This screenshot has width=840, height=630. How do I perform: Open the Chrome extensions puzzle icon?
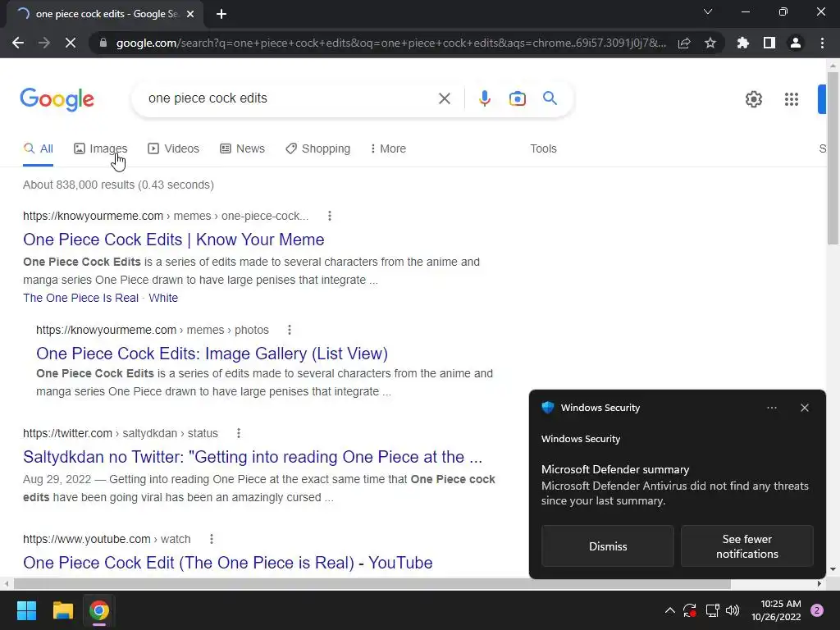743,43
